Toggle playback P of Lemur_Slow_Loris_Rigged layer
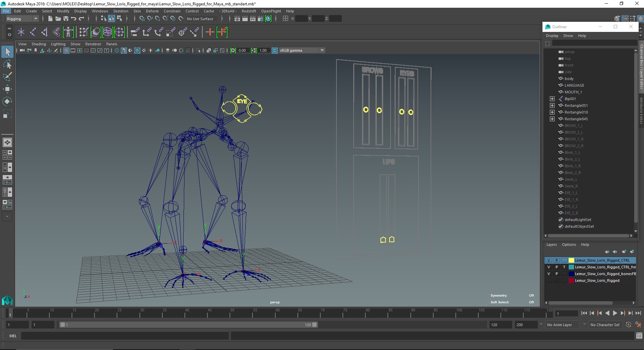Viewport: 644px width, 350px height. coord(557,280)
